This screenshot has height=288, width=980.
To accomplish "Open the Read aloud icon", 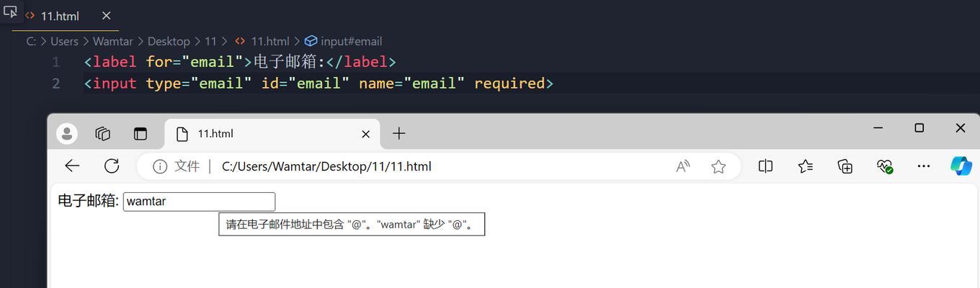I will [682, 166].
